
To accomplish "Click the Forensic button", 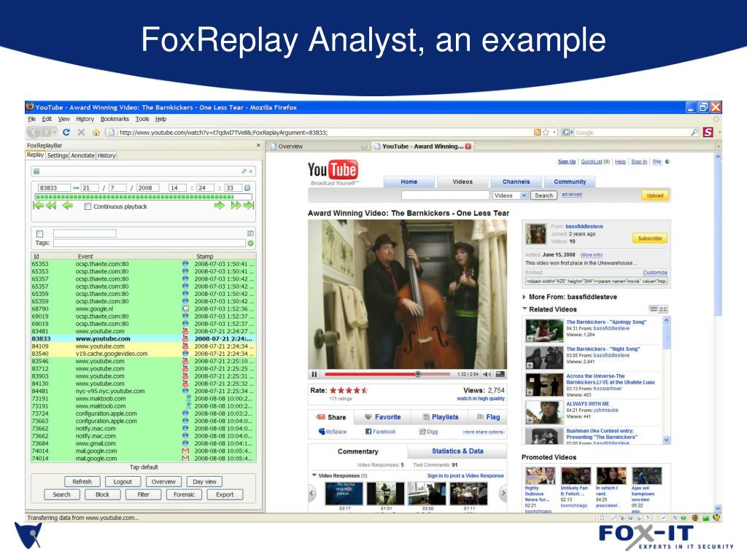I will pyautogui.click(x=185, y=495).
